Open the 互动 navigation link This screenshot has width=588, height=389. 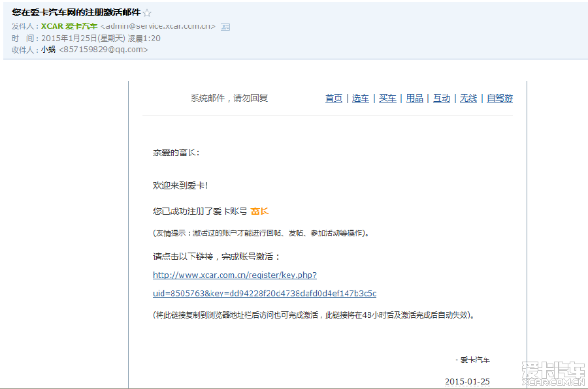click(442, 98)
